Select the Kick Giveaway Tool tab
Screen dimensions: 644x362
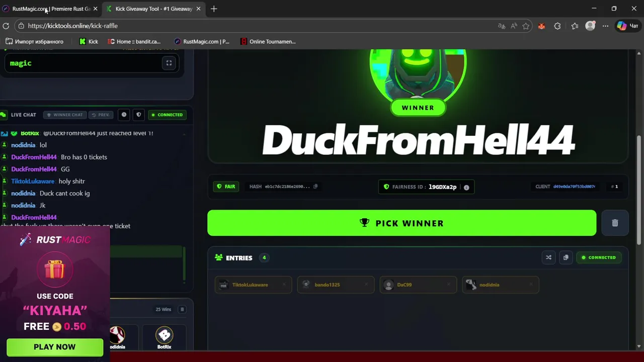point(153,9)
